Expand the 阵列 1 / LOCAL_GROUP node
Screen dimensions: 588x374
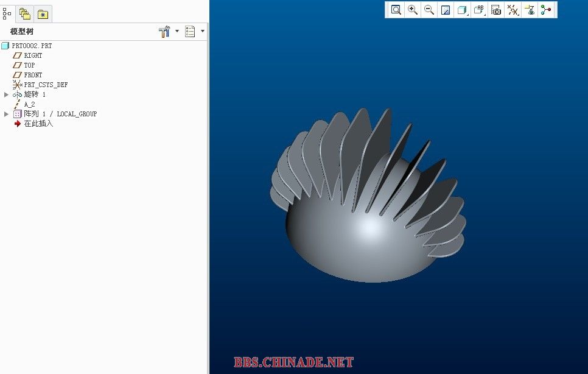coord(7,114)
